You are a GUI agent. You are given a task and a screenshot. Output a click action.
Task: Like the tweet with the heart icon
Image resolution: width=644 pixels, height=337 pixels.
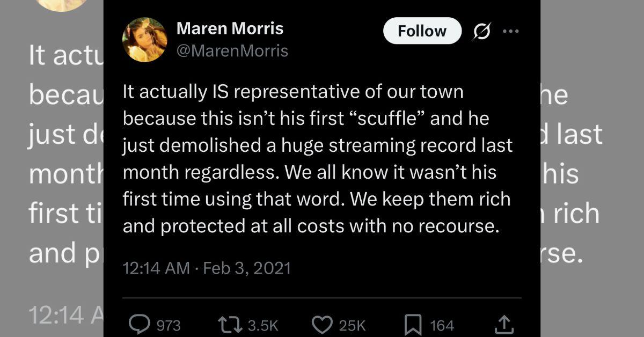pos(322,324)
